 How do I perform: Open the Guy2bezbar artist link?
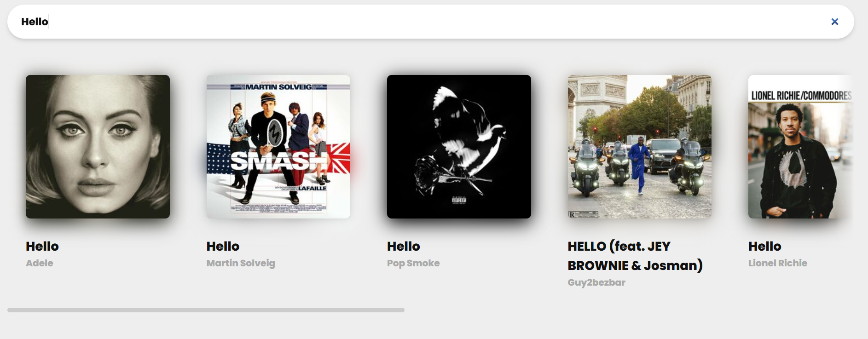coord(596,282)
